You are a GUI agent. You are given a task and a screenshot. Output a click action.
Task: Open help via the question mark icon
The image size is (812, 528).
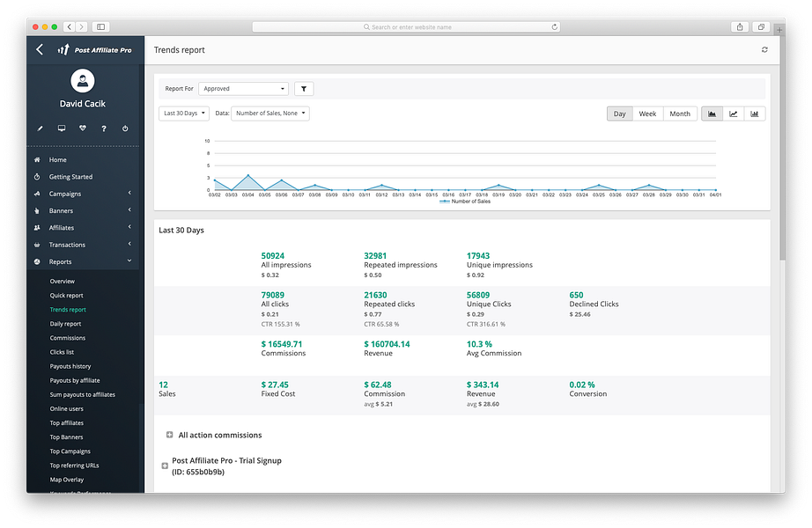pyautogui.click(x=104, y=128)
